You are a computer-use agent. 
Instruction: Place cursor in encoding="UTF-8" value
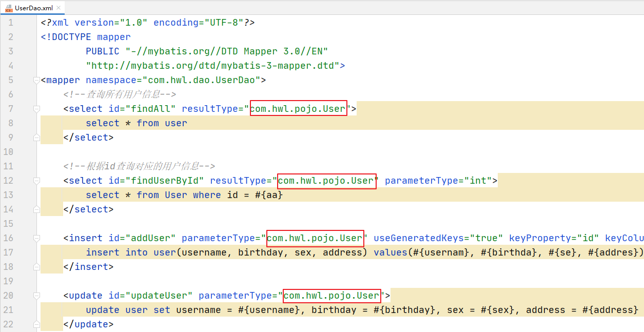click(x=224, y=23)
